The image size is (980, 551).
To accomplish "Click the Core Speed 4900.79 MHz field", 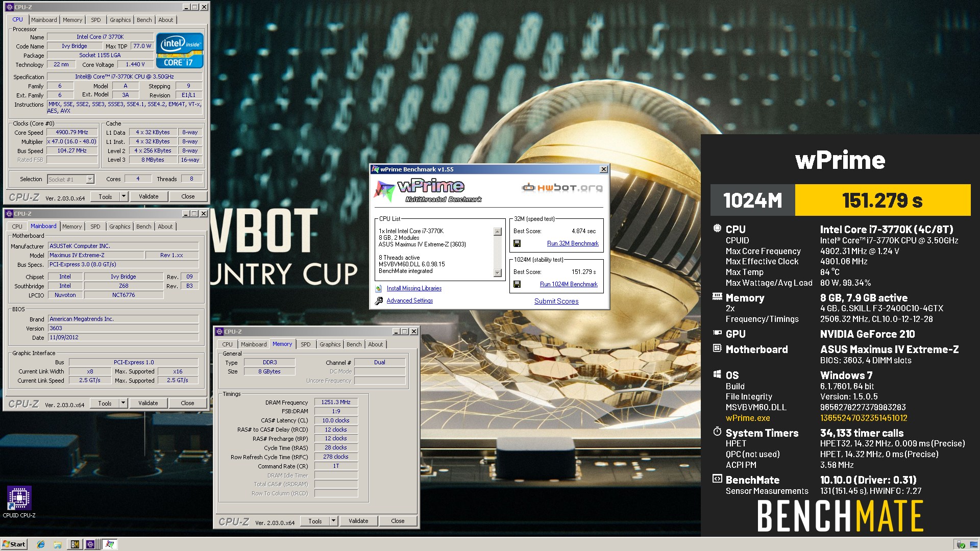I will pos(72,132).
